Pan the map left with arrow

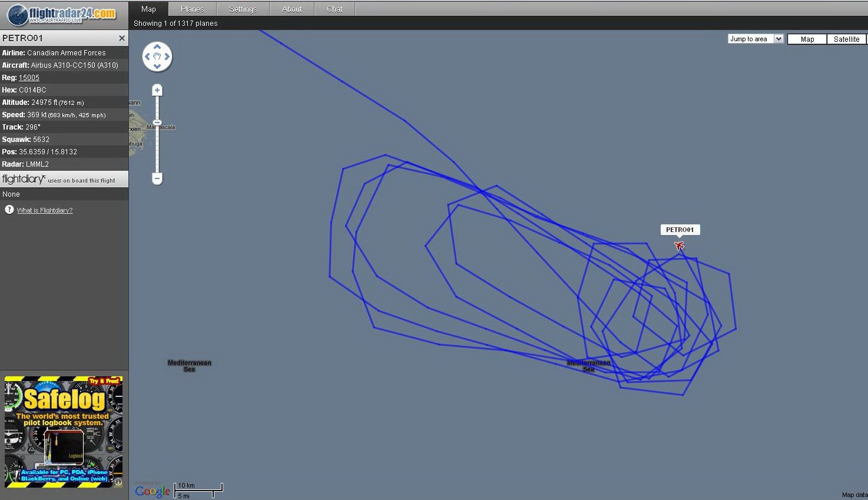coord(147,57)
